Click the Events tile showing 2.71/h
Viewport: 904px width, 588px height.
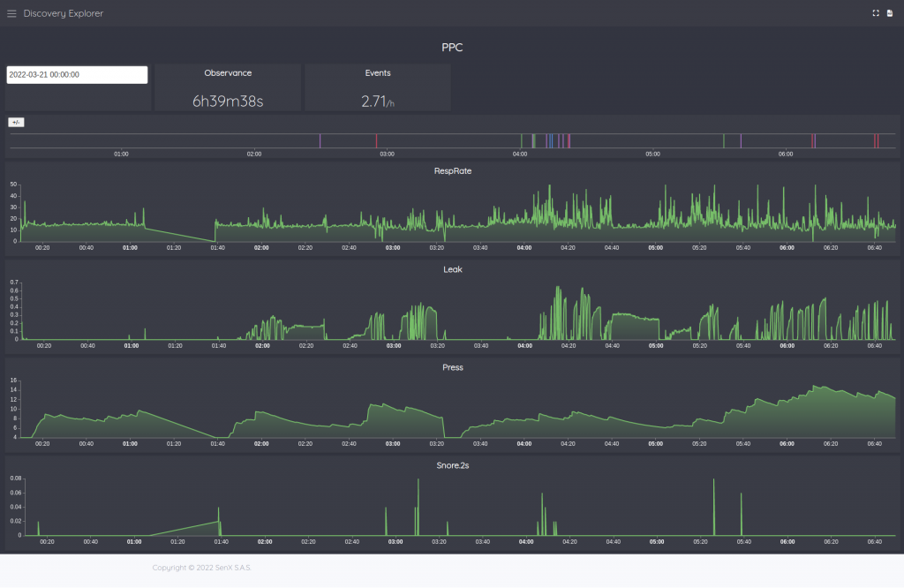click(378, 87)
